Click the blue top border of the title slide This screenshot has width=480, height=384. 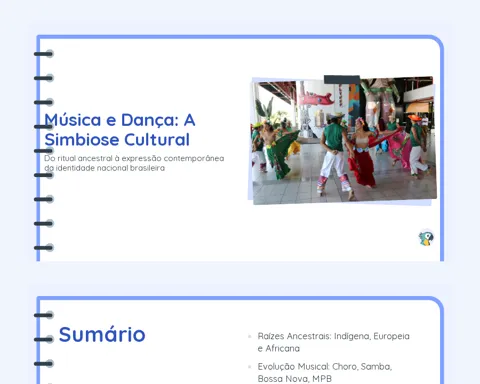238,37
